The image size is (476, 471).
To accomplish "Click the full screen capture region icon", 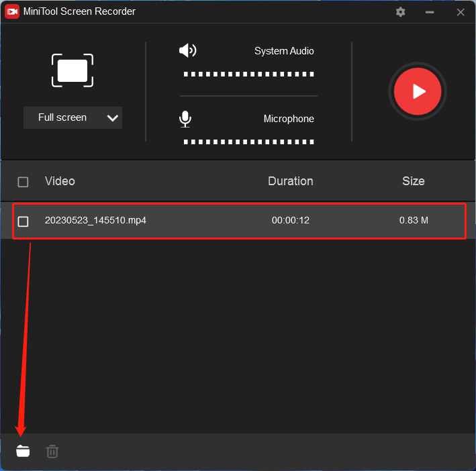I will [73, 70].
